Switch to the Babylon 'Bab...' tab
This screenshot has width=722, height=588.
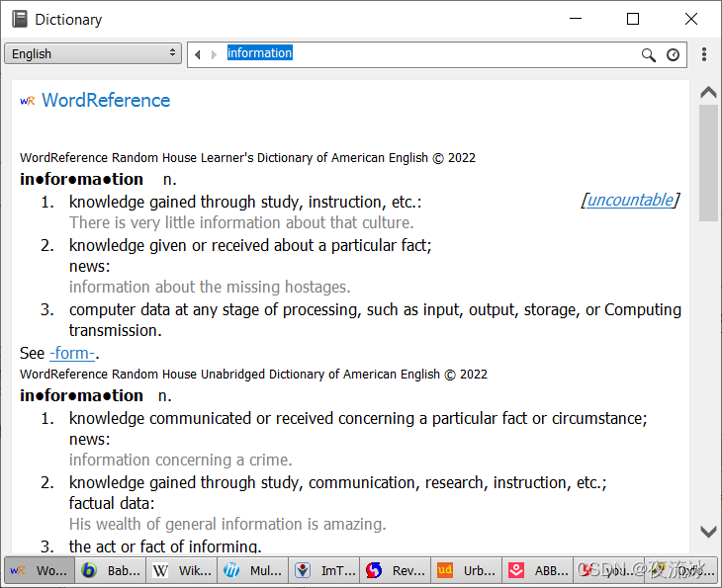pyautogui.click(x=111, y=571)
